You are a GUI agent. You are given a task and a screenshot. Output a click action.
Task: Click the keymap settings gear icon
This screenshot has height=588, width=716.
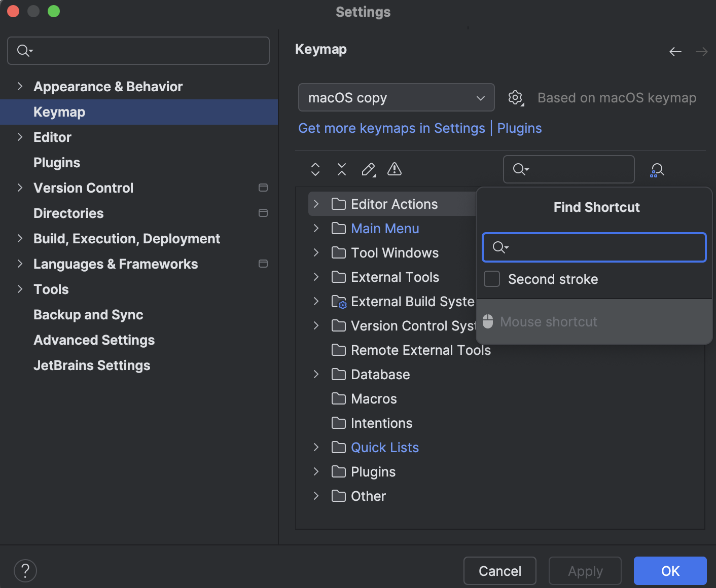coord(515,97)
